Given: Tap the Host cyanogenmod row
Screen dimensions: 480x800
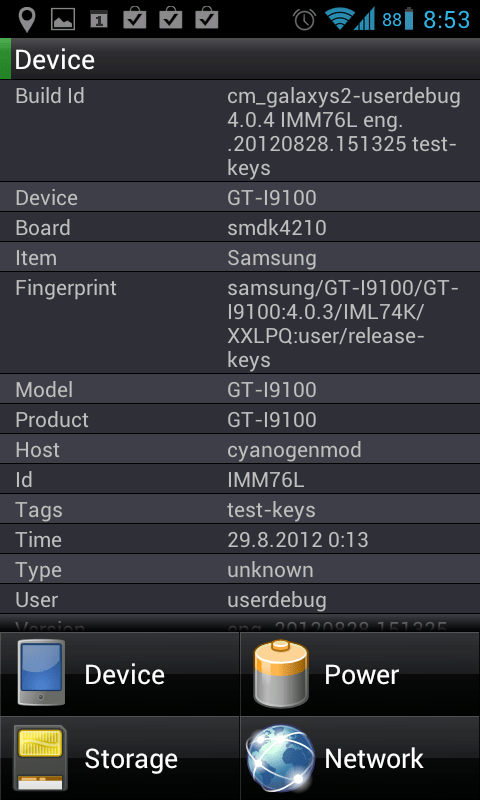Looking at the screenshot, I should pyautogui.click(x=240, y=449).
